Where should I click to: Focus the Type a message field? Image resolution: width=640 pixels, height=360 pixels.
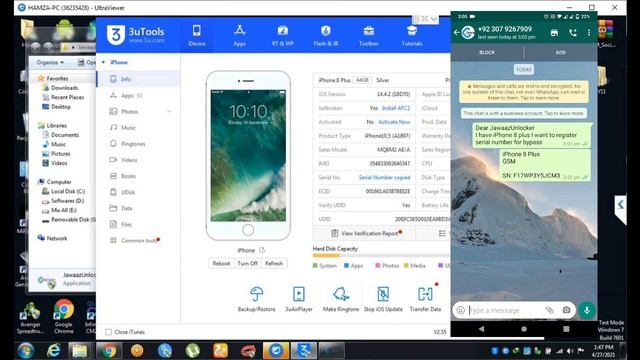tap(506, 311)
